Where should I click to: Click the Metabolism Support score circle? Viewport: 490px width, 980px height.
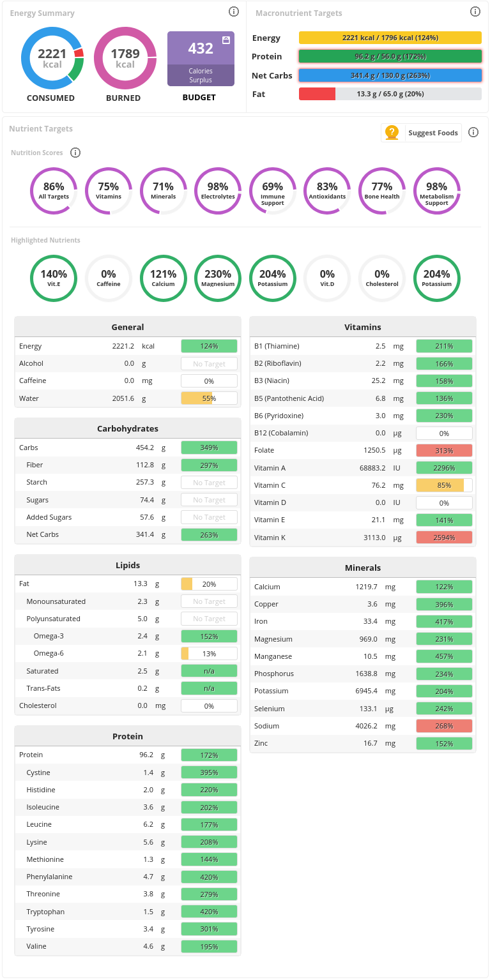[437, 190]
